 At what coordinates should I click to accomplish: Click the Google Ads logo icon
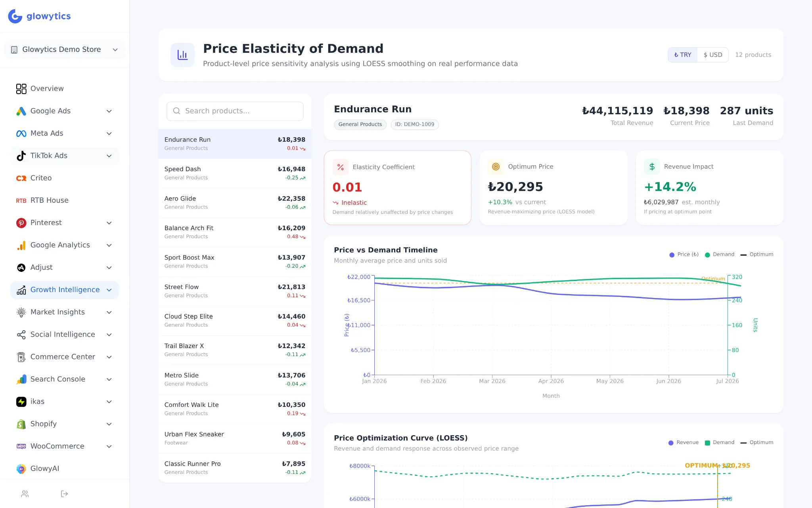click(x=21, y=111)
